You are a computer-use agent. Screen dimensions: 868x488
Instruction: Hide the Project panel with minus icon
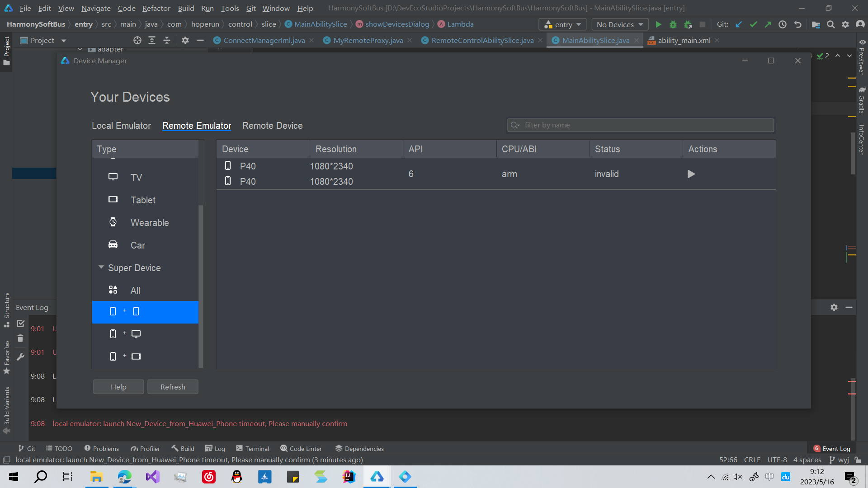click(x=200, y=40)
